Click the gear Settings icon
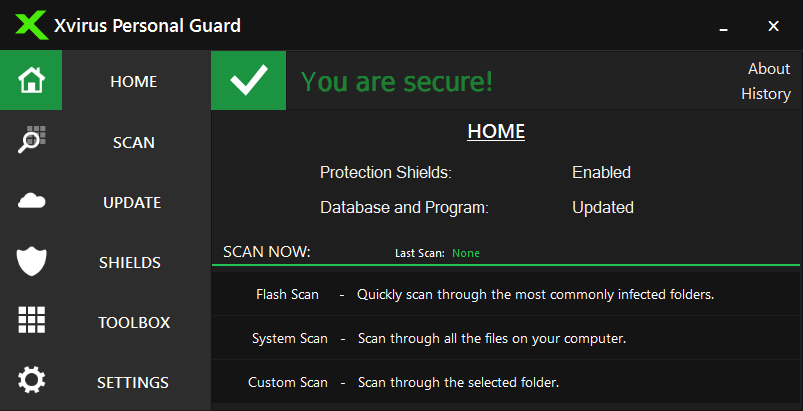The height and width of the screenshot is (411, 803). click(31, 382)
